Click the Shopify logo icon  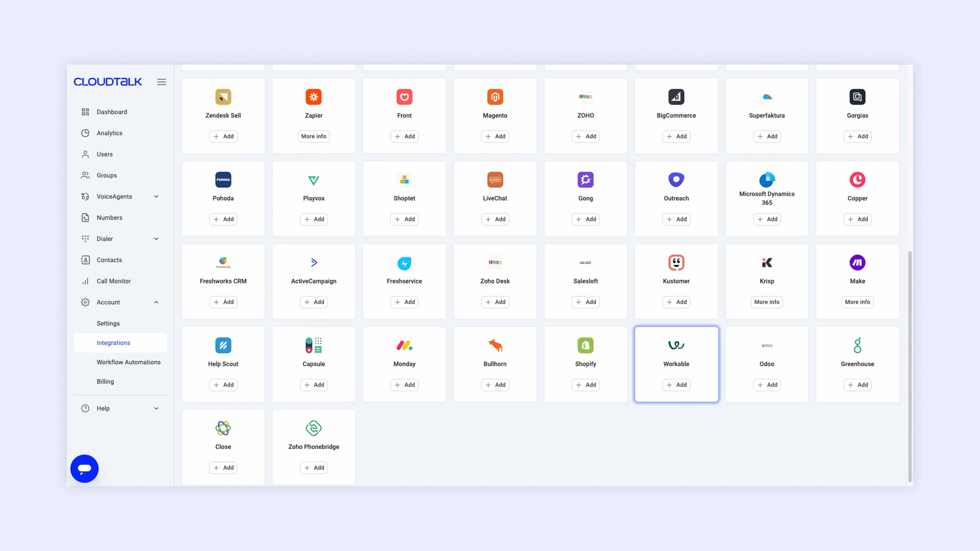coord(585,345)
